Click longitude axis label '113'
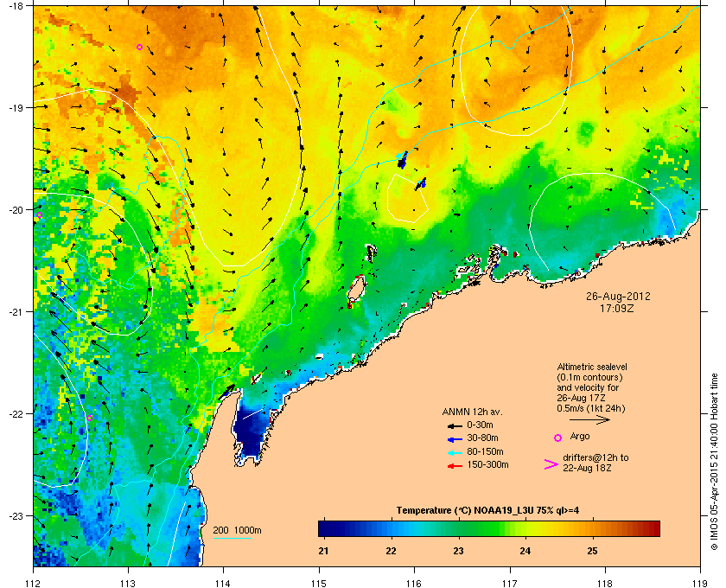This screenshot has height=588, width=726. click(x=128, y=583)
